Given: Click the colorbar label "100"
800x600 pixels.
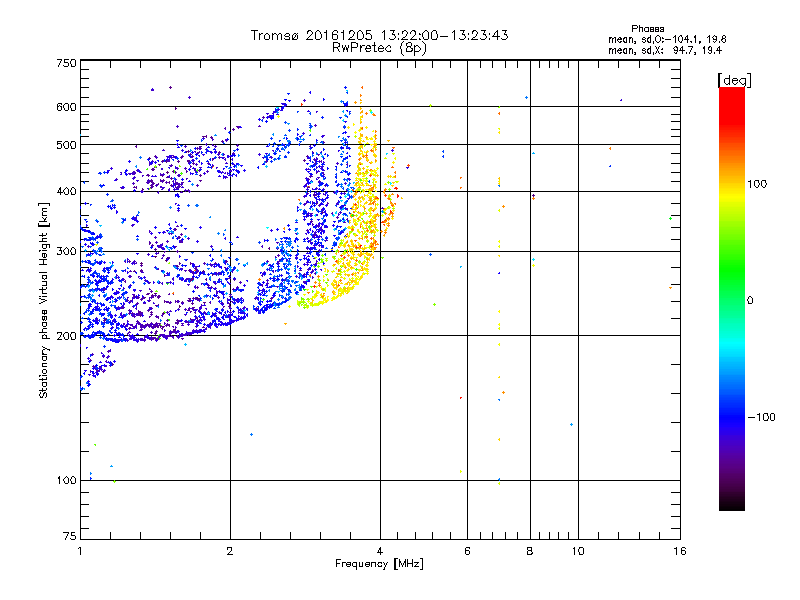Looking at the screenshot, I should click(x=757, y=184).
